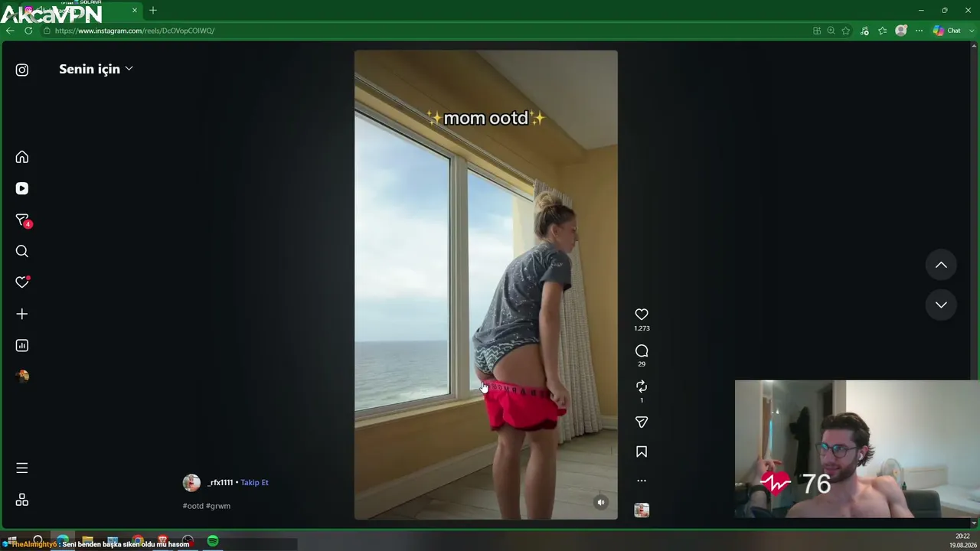This screenshot has height=551, width=980.
Task: Open Google Chrome from the taskbar
Action: coord(138,541)
